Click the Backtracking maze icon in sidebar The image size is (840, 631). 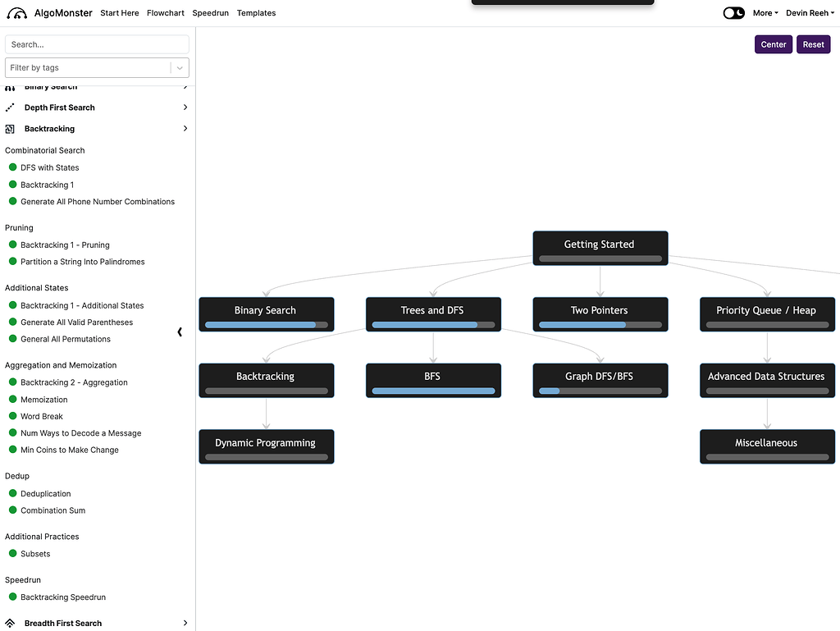pyautogui.click(x=10, y=129)
